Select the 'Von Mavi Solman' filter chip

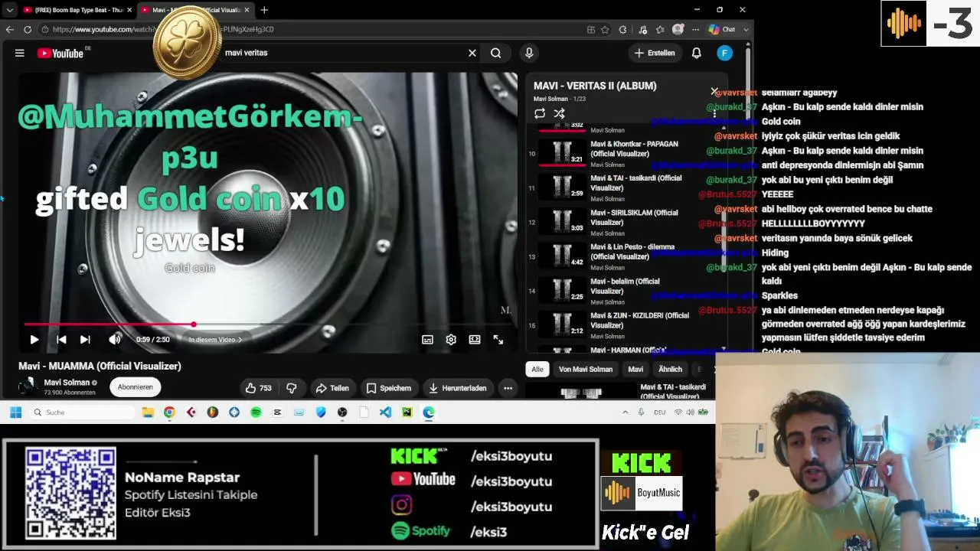click(x=586, y=370)
